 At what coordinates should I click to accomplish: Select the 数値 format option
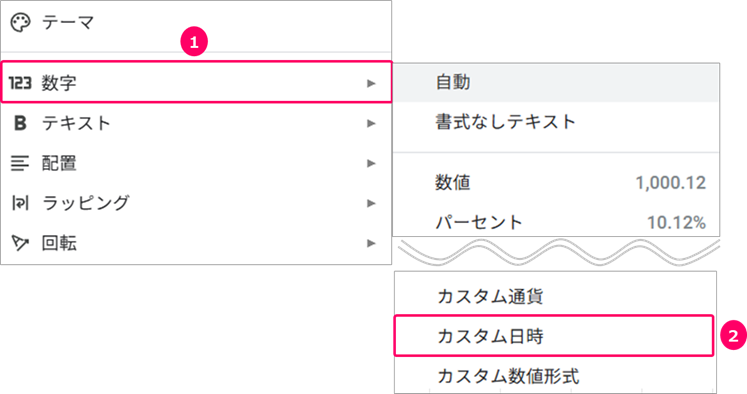click(x=556, y=182)
